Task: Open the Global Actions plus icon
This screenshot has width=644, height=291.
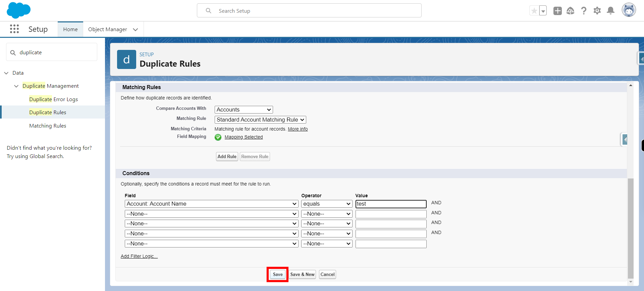Action: tap(557, 11)
